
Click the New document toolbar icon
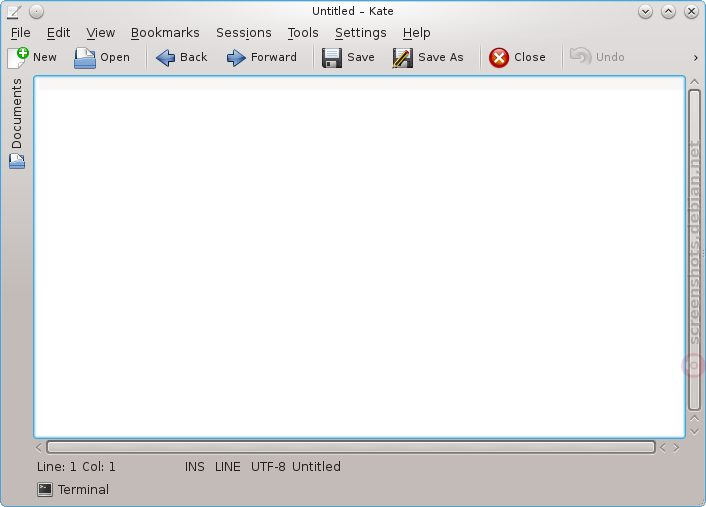pos(18,58)
